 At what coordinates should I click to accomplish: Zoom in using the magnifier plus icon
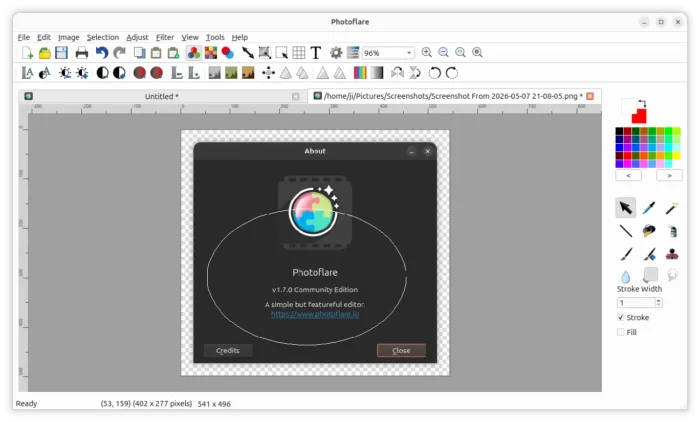[x=427, y=53]
